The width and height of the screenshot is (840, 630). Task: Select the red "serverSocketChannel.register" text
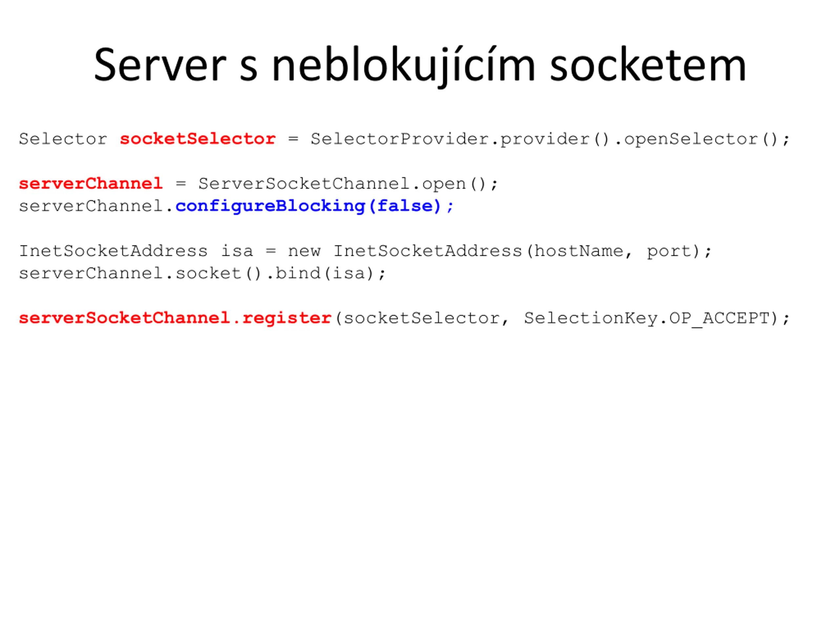tap(176, 319)
